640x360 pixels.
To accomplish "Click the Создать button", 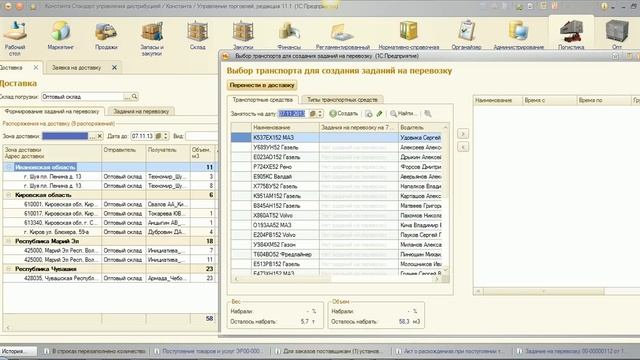I will [x=344, y=113].
